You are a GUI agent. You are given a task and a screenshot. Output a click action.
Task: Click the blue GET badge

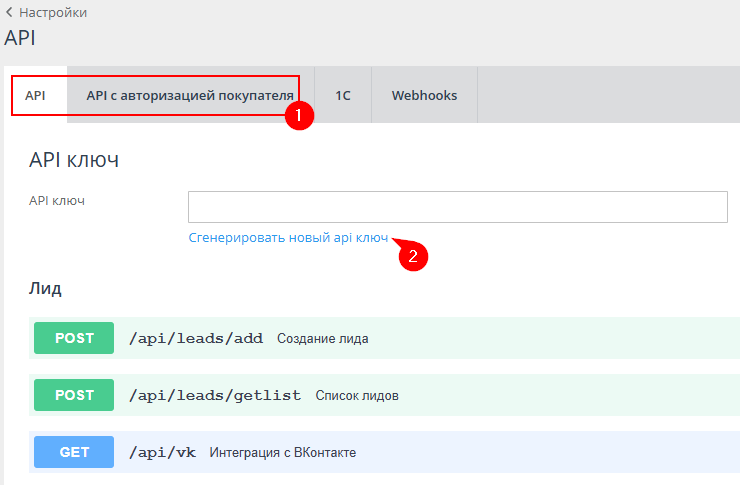click(75, 452)
